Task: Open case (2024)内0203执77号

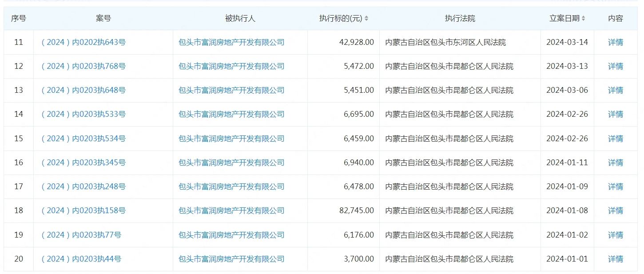Action: tap(81, 235)
